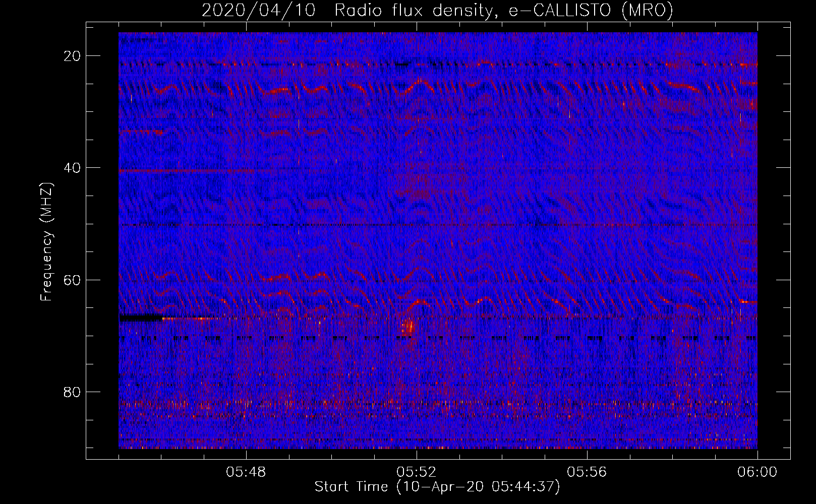Click the 05:48 time tick label

click(x=246, y=472)
